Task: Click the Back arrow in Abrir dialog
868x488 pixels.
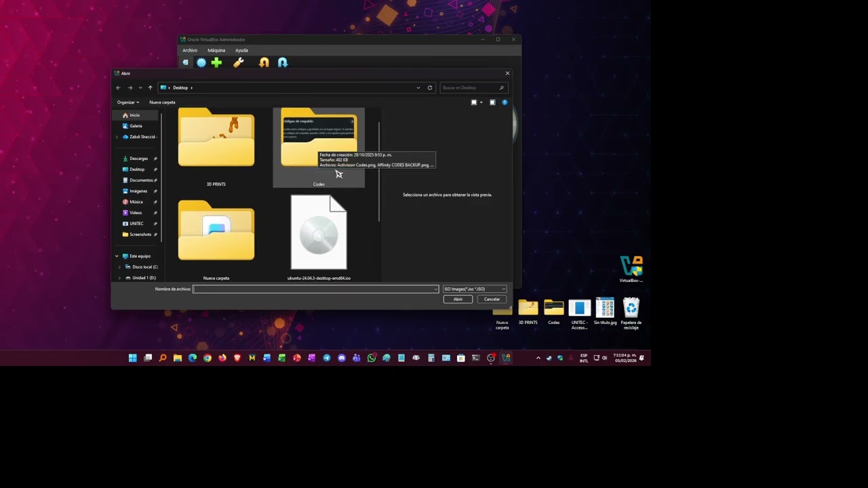Action: point(118,87)
